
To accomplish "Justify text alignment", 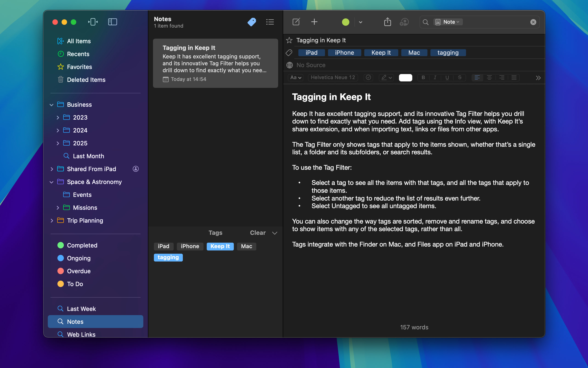I will coord(514,78).
